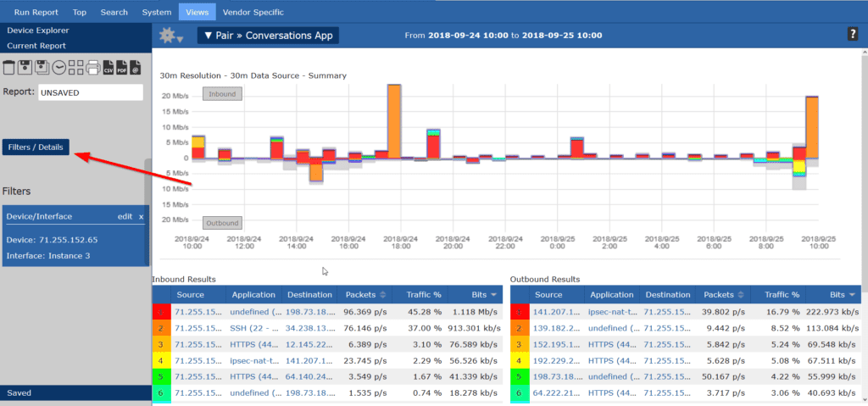
Task: Click the 50.167 p/s packets value
Action: [x=724, y=376]
